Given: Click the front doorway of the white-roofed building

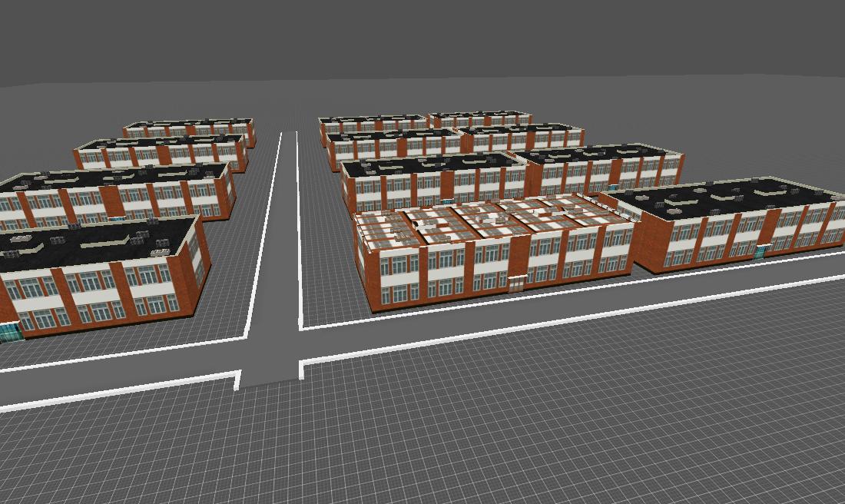Looking at the screenshot, I should click(x=516, y=284).
